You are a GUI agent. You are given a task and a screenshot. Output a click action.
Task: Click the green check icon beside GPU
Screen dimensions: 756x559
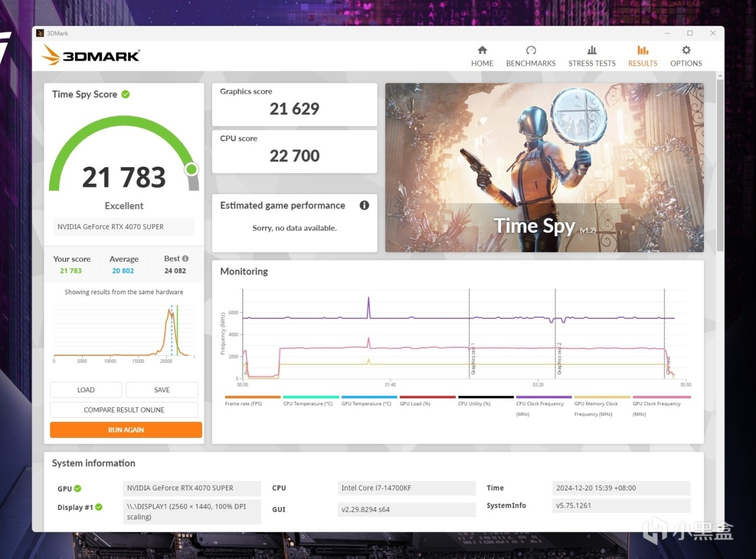coord(77,489)
